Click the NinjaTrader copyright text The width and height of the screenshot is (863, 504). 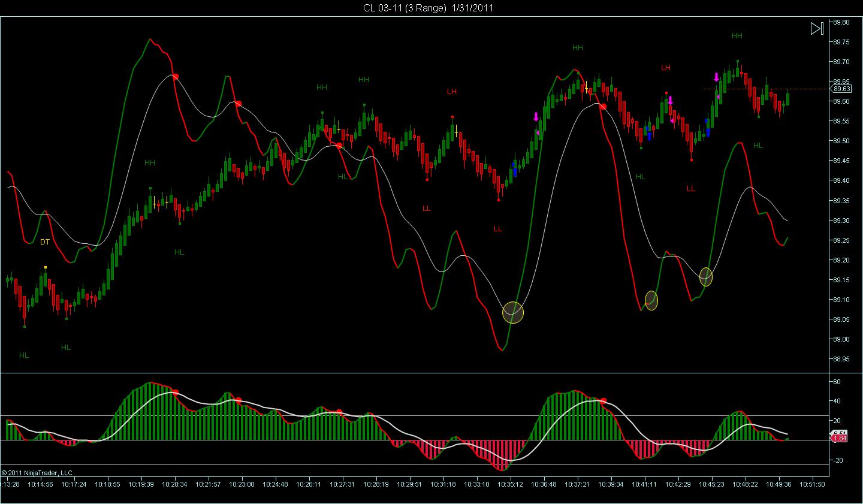click(x=37, y=473)
